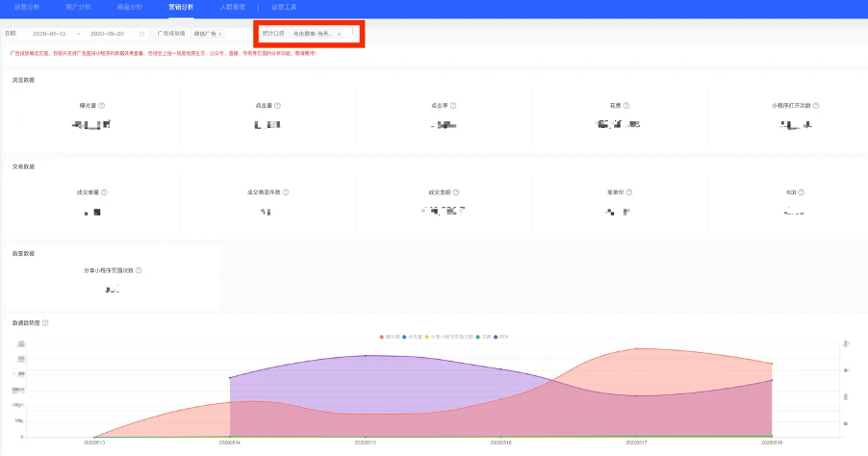
Task: Click the 浏览数据 section heading
Action: (x=24, y=80)
